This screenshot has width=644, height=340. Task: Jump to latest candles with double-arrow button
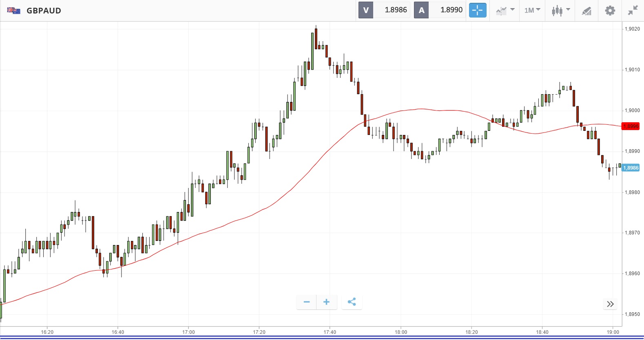tap(610, 304)
